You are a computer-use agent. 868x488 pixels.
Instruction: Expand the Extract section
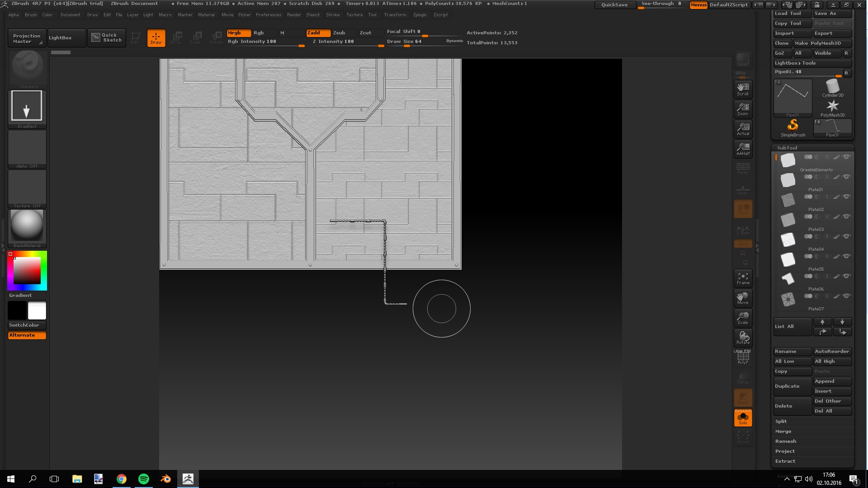point(785,461)
